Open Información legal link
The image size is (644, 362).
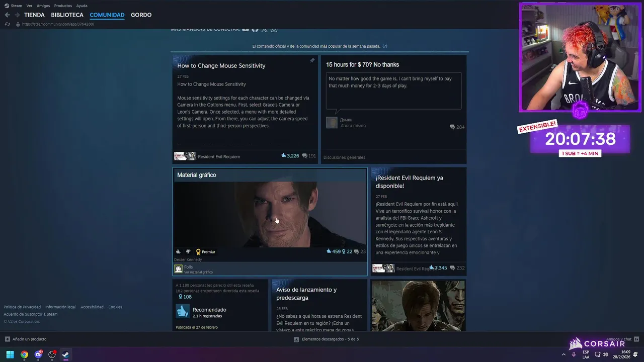pos(60,307)
